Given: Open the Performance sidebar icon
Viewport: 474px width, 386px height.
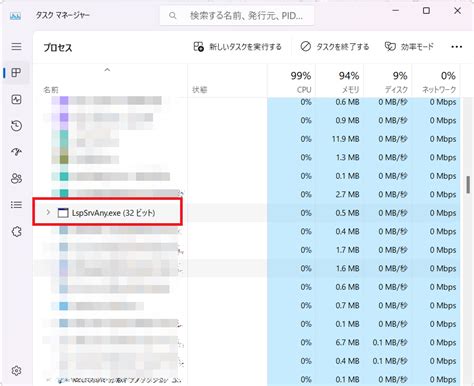Looking at the screenshot, I should 16,99.
